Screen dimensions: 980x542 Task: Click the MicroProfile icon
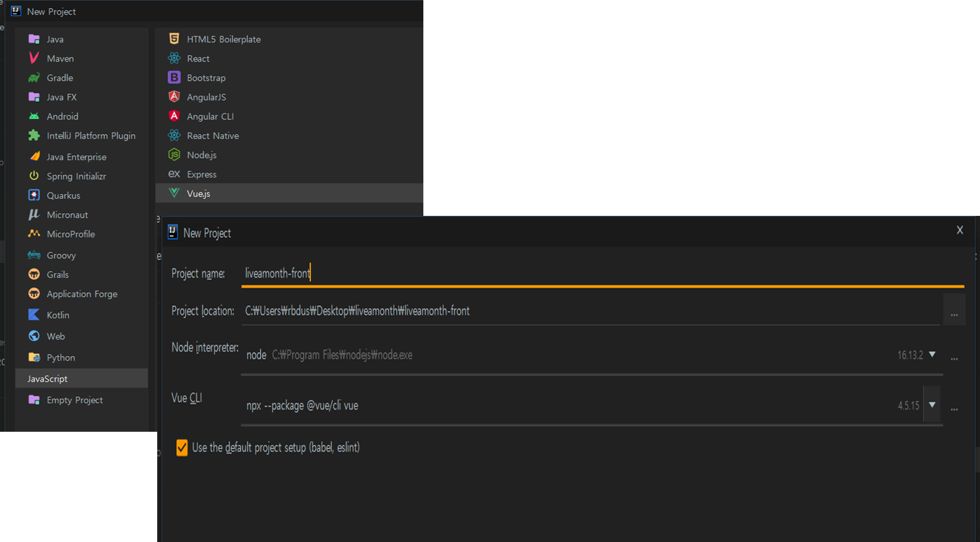point(34,234)
